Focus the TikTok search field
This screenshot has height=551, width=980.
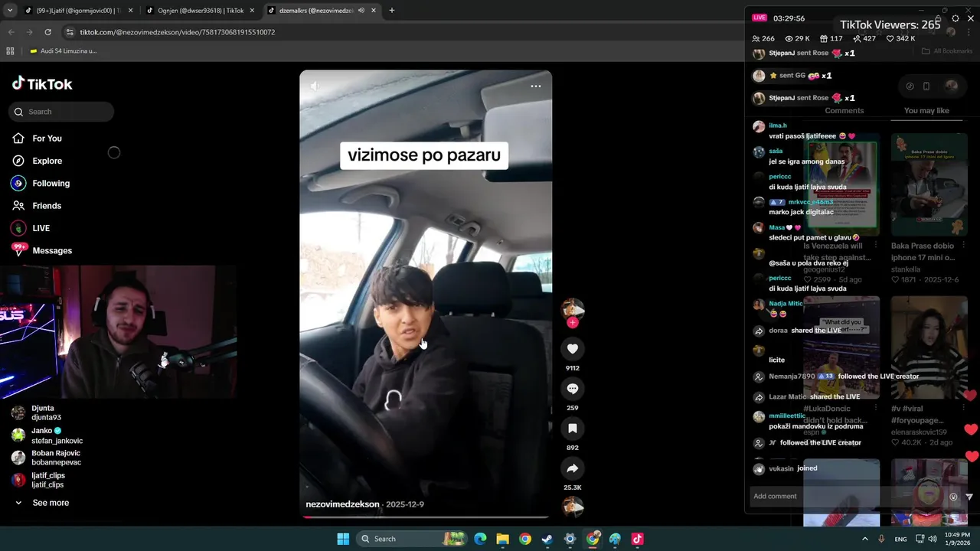pos(61,112)
